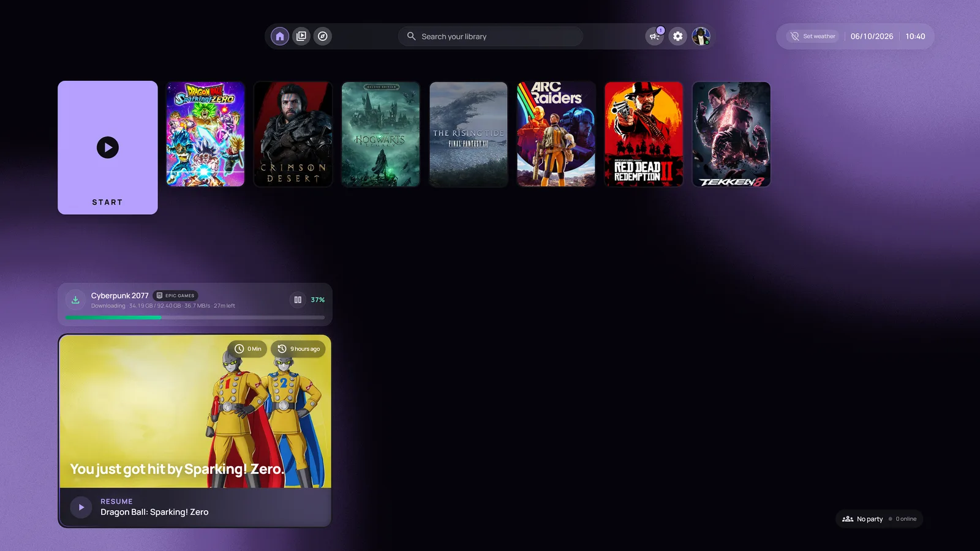Screen dimensions: 980x551
Task: Open the user profile avatar
Action: (x=701, y=36)
